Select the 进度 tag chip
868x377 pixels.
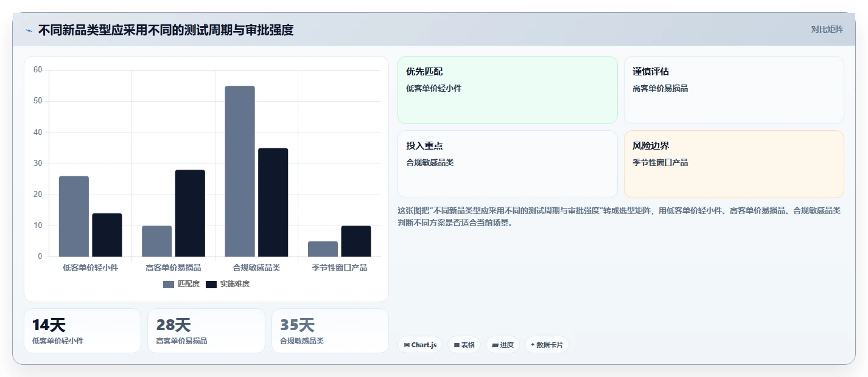(x=503, y=345)
